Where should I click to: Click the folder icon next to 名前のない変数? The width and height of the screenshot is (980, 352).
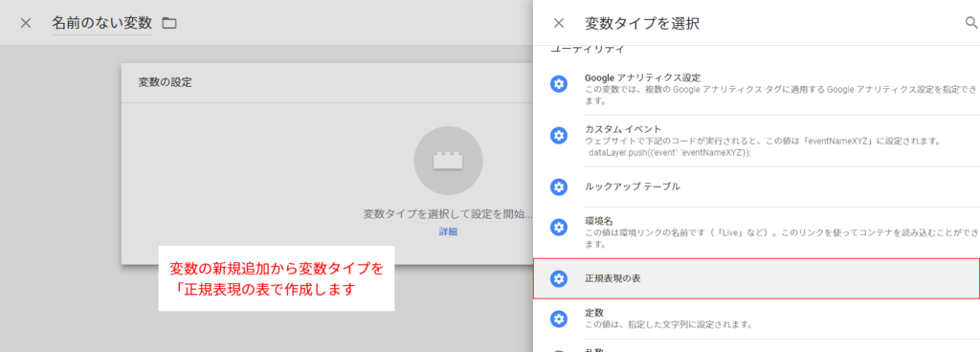click(x=169, y=24)
